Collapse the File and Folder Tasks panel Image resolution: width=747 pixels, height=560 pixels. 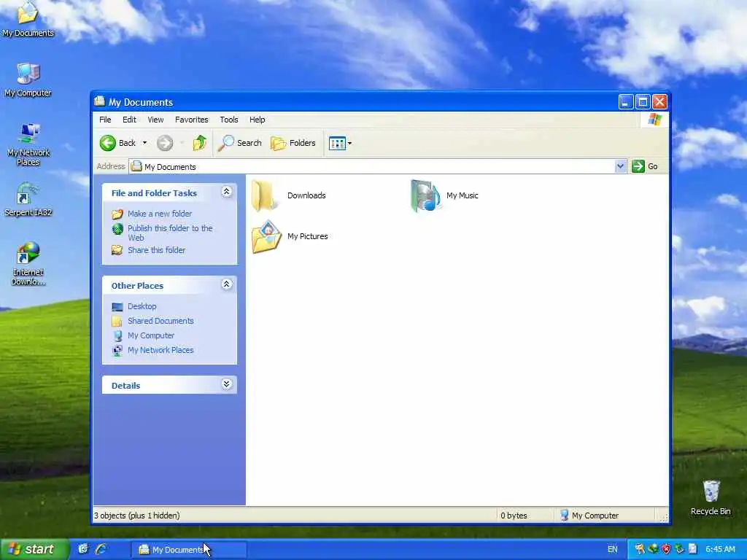pos(227,192)
